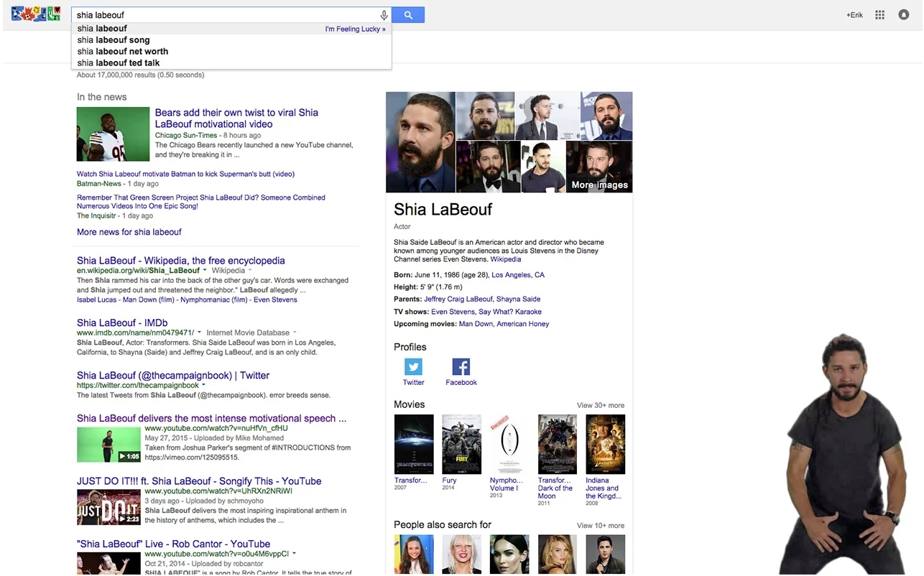Open Shia LaBeouf Wikipedia result title

point(181,261)
